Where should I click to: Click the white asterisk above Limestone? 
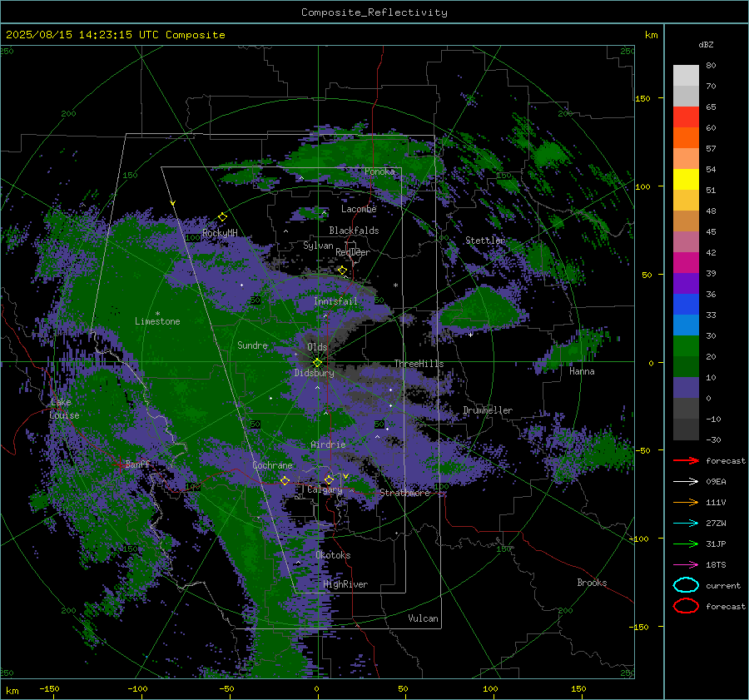157,314
